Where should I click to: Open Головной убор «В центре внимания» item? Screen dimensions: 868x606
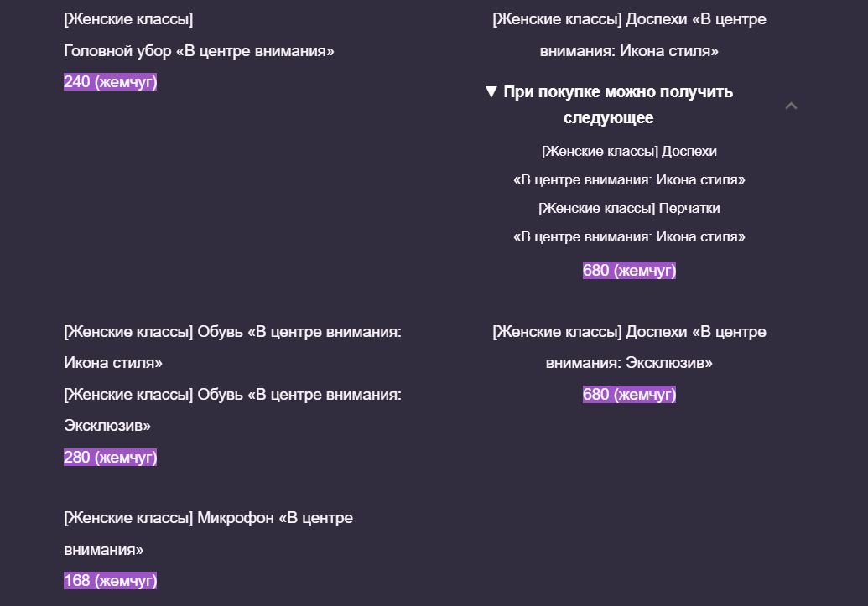click(x=199, y=52)
